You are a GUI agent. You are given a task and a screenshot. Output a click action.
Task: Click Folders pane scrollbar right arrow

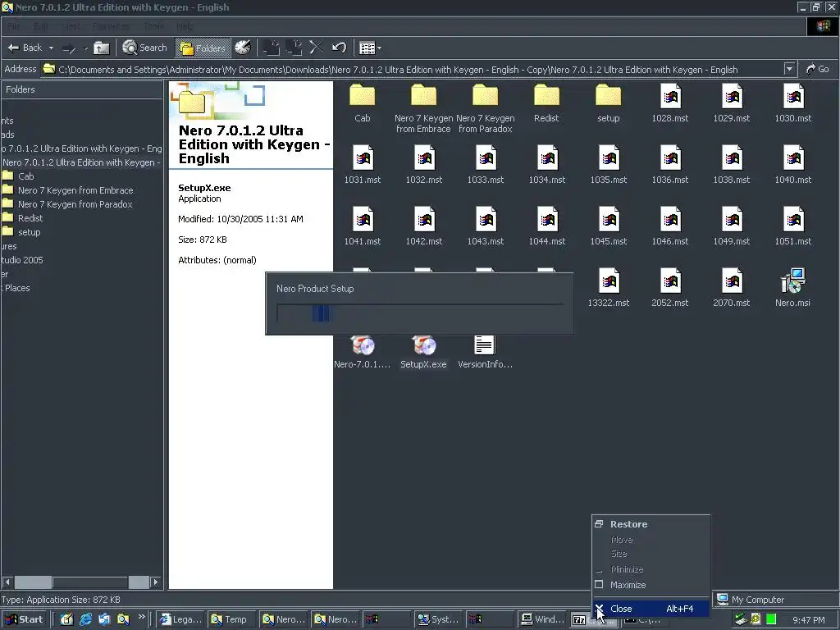tap(155, 582)
